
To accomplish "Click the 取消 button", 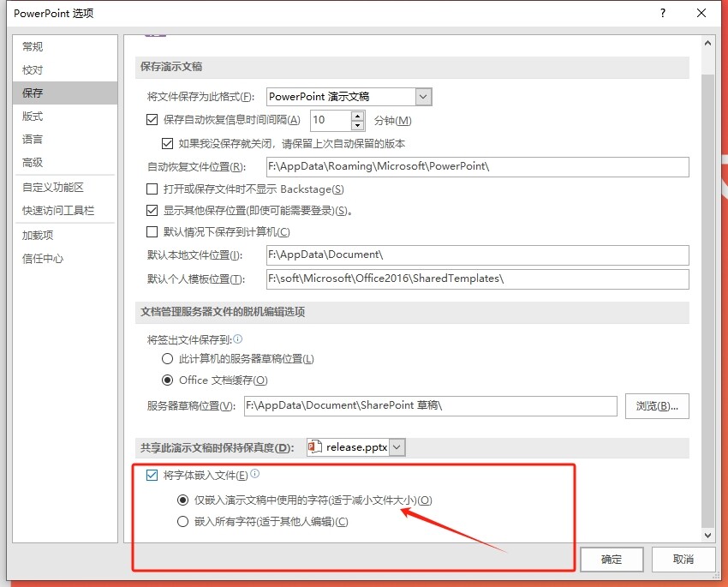I will (x=683, y=559).
